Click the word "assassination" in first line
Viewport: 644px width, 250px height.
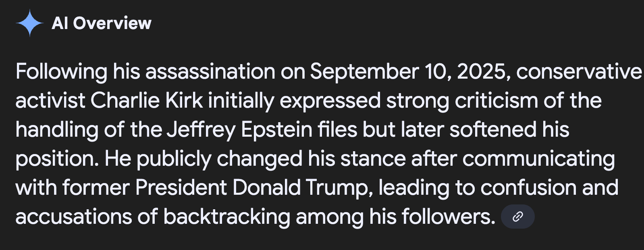point(210,72)
